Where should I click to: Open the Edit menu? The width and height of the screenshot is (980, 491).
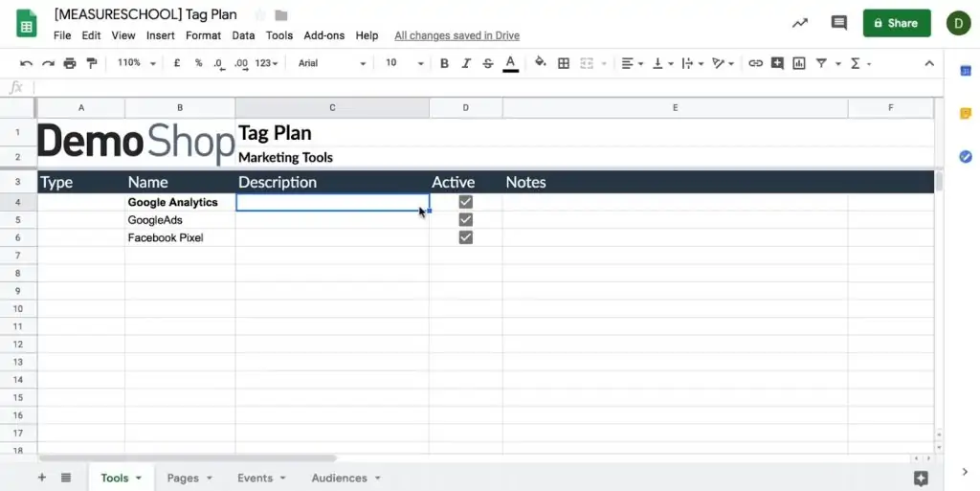coord(91,35)
